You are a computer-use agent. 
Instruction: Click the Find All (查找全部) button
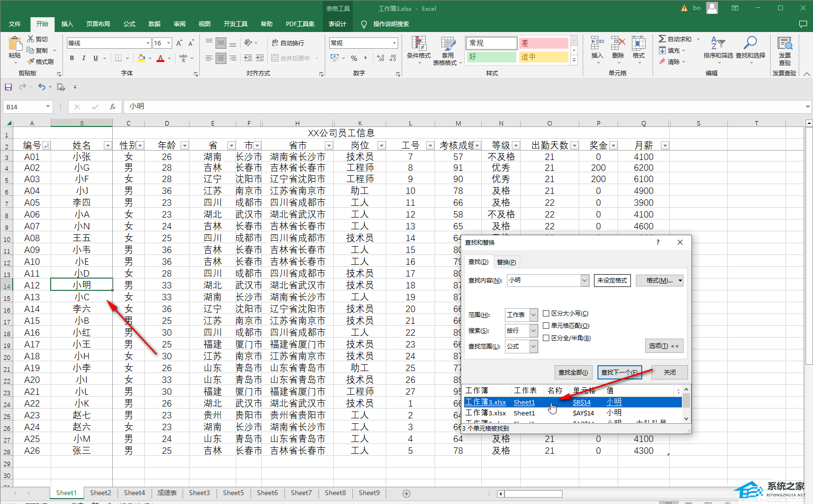pyautogui.click(x=573, y=373)
